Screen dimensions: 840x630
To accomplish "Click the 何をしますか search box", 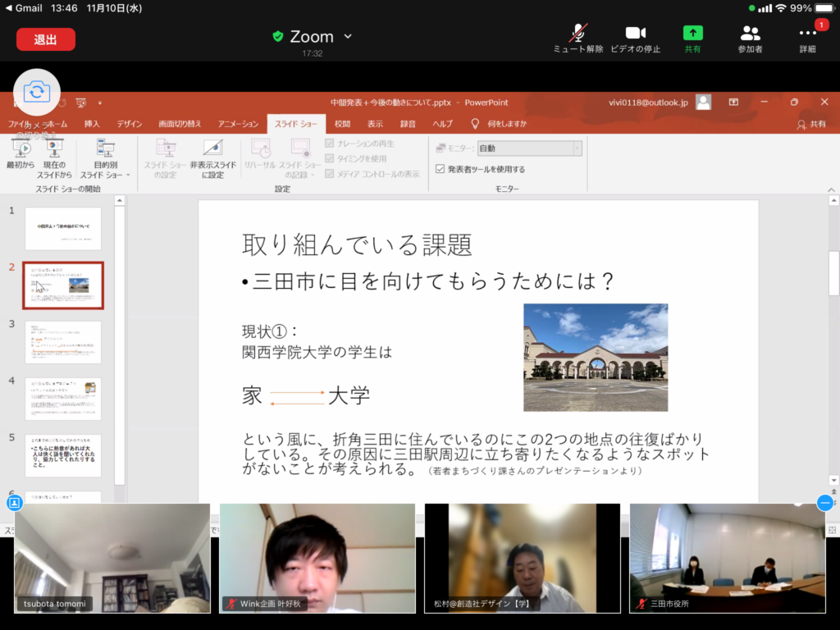I will (x=506, y=124).
